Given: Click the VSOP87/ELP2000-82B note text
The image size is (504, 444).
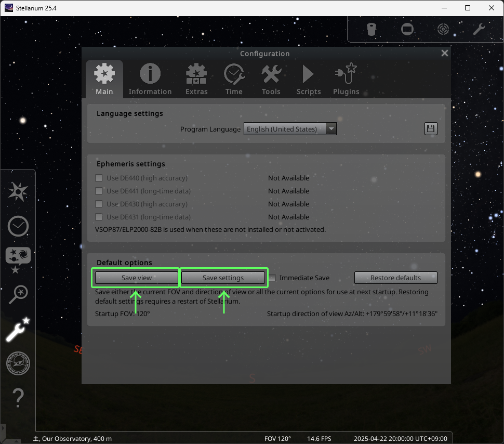Looking at the screenshot, I should [210, 230].
